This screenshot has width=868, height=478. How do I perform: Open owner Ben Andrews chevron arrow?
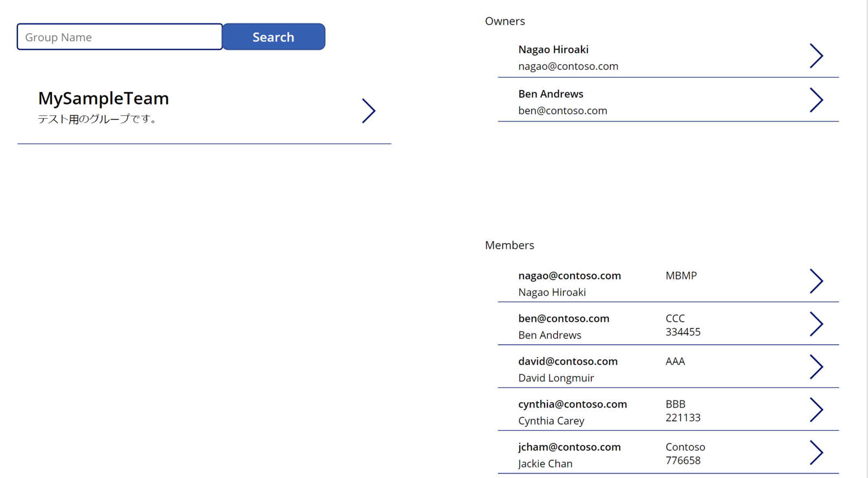click(x=816, y=100)
